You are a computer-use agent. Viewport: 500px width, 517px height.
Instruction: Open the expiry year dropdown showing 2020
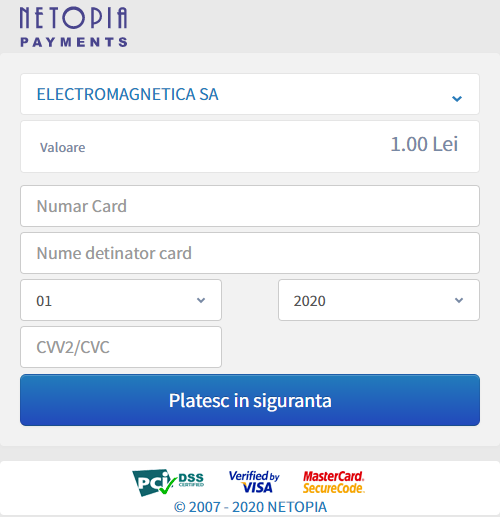tap(379, 300)
